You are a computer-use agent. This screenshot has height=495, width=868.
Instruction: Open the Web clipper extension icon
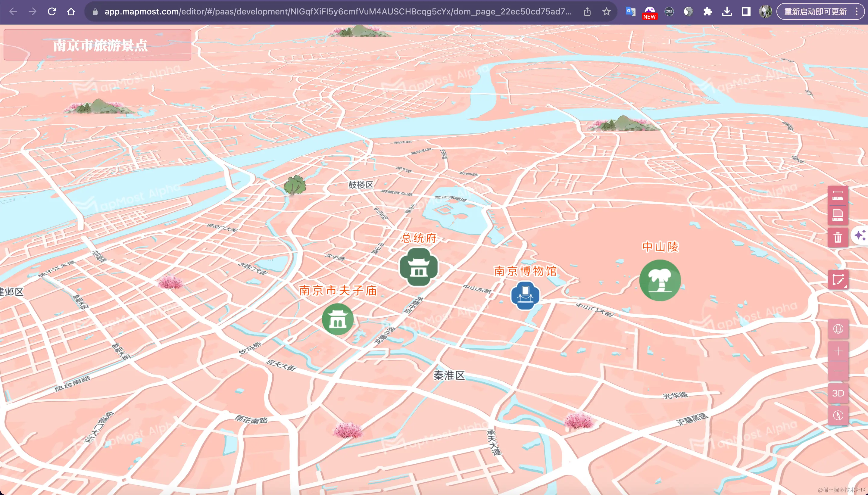tap(669, 11)
